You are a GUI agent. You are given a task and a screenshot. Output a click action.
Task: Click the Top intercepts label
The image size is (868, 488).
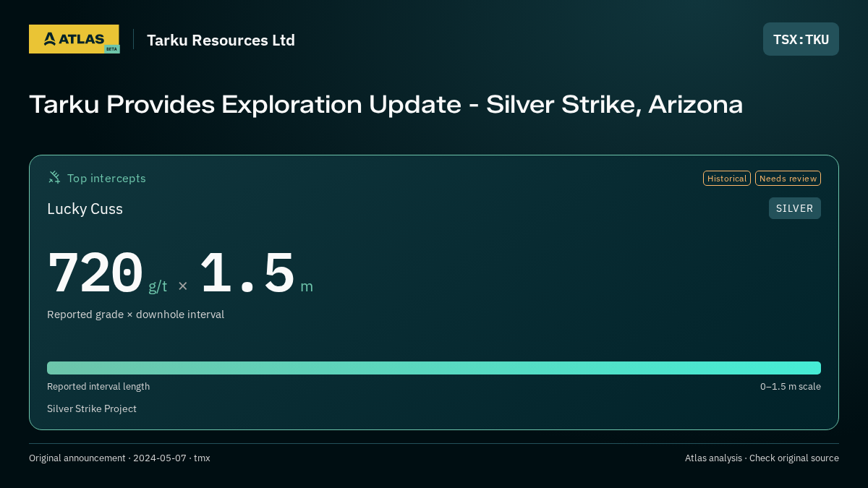coord(106,178)
